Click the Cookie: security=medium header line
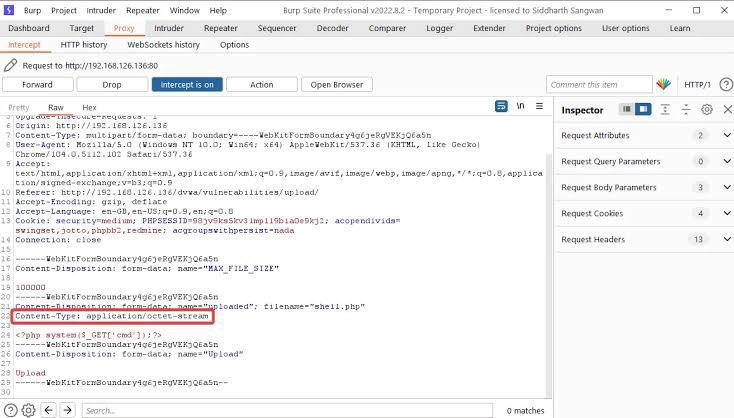The height and width of the screenshot is (418, 734). pos(208,226)
